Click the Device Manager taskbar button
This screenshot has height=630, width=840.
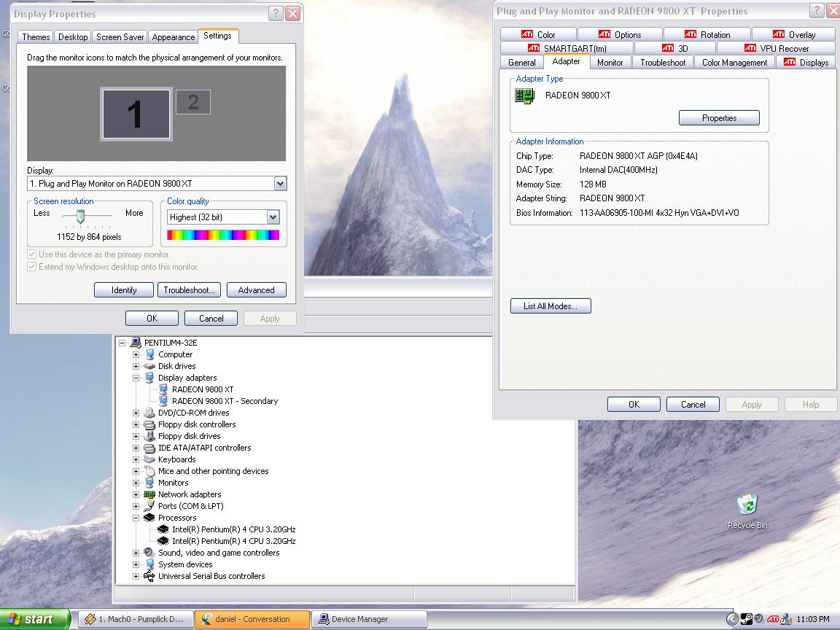tap(369, 619)
